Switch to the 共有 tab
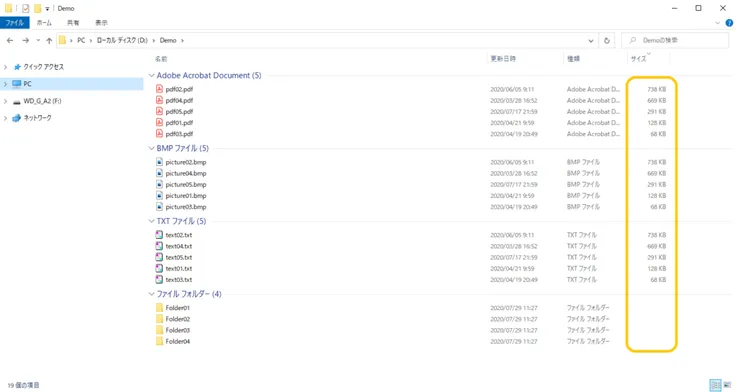 [x=73, y=23]
